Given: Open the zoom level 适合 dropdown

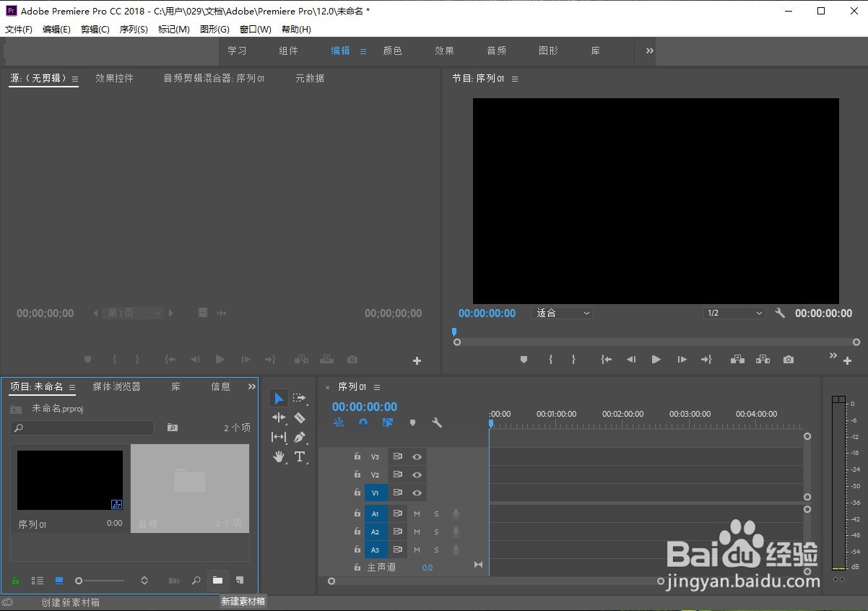Looking at the screenshot, I should pos(563,313).
